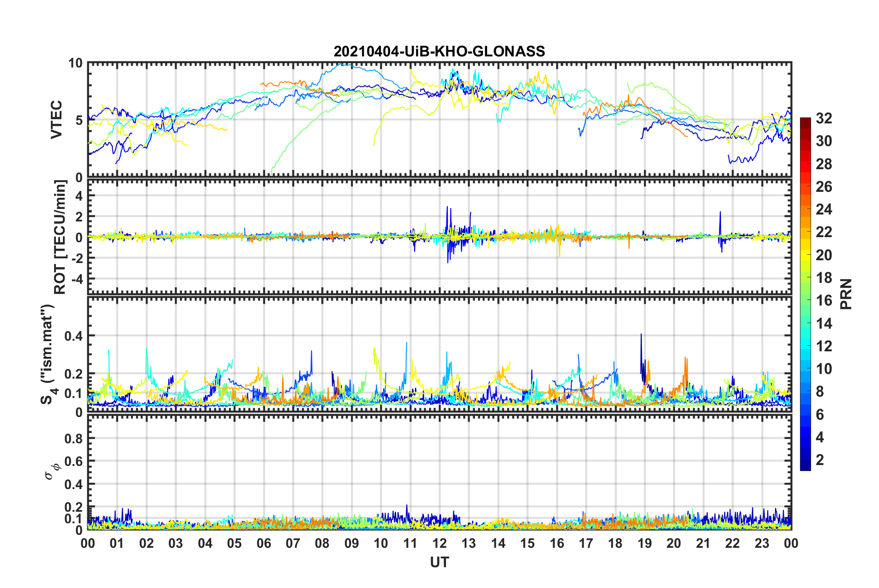
Task: Click the plot title 20210404-UiB-KHO-GLONASS
Action: point(439,51)
